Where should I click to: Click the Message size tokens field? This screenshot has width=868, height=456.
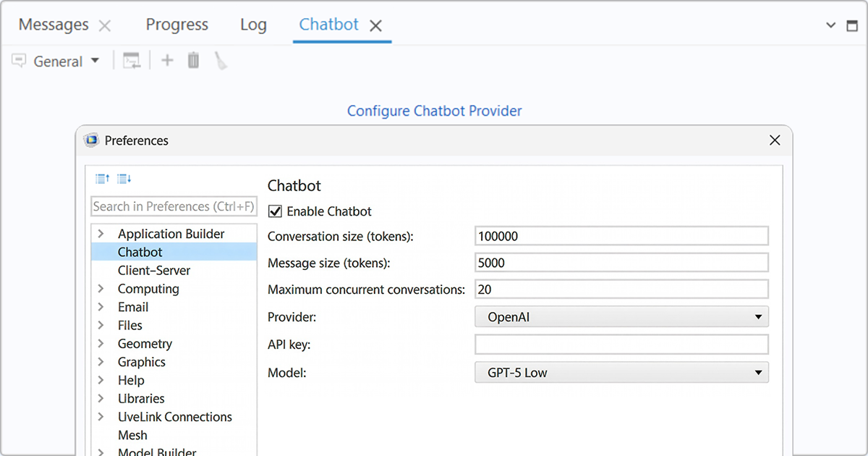pos(621,263)
